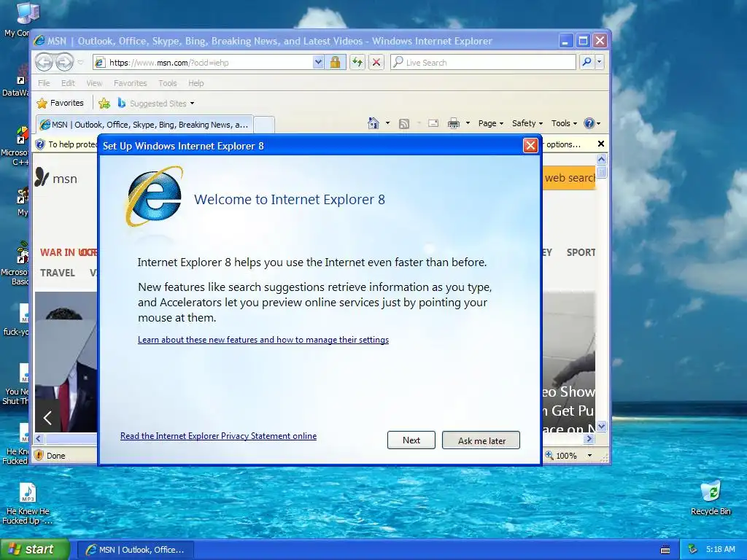Viewport: 747px width, 560px height.
Task: Click the information bar shield icon
Action: click(41, 144)
